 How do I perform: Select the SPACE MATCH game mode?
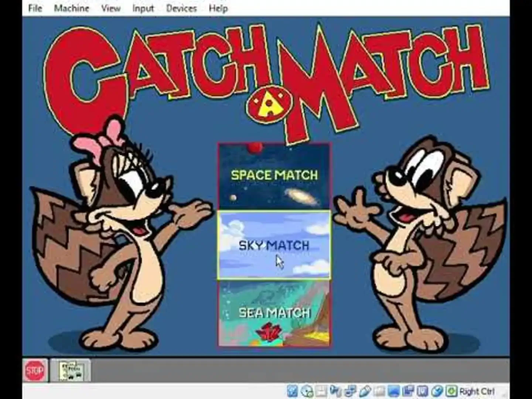pyautogui.click(x=274, y=175)
